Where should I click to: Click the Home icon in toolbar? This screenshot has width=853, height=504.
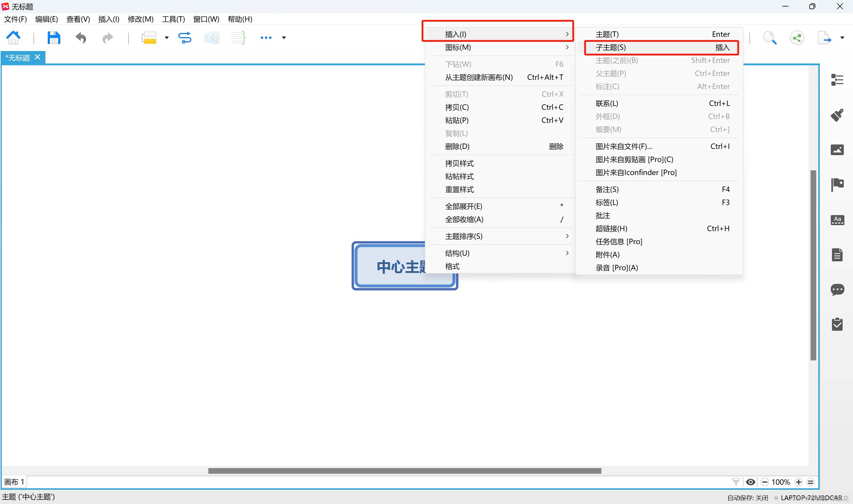[x=14, y=38]
